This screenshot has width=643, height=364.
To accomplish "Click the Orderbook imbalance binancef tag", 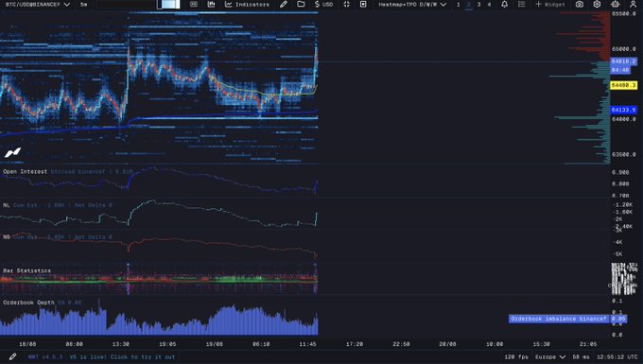I will pyautogui.click(x=559, y=319).
